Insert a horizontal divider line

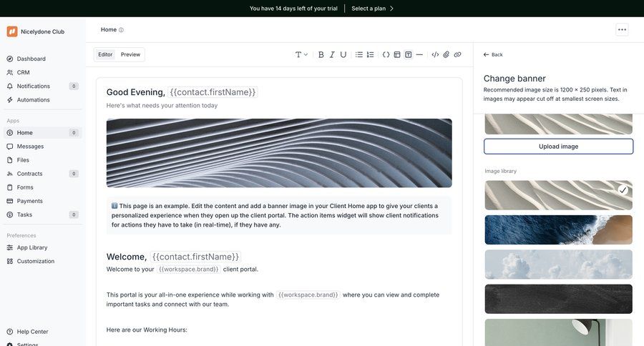click(x=419, y=54)
